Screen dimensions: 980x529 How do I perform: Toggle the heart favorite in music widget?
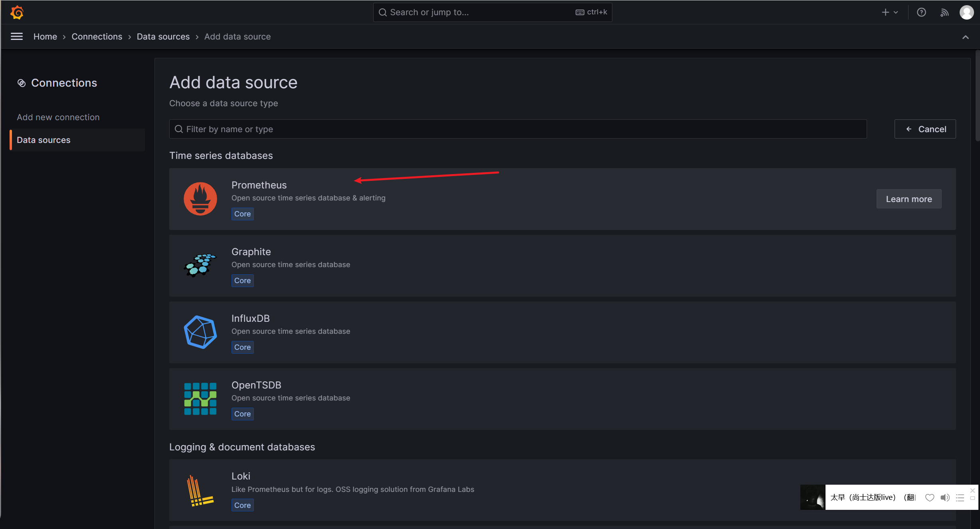point(929,497)
